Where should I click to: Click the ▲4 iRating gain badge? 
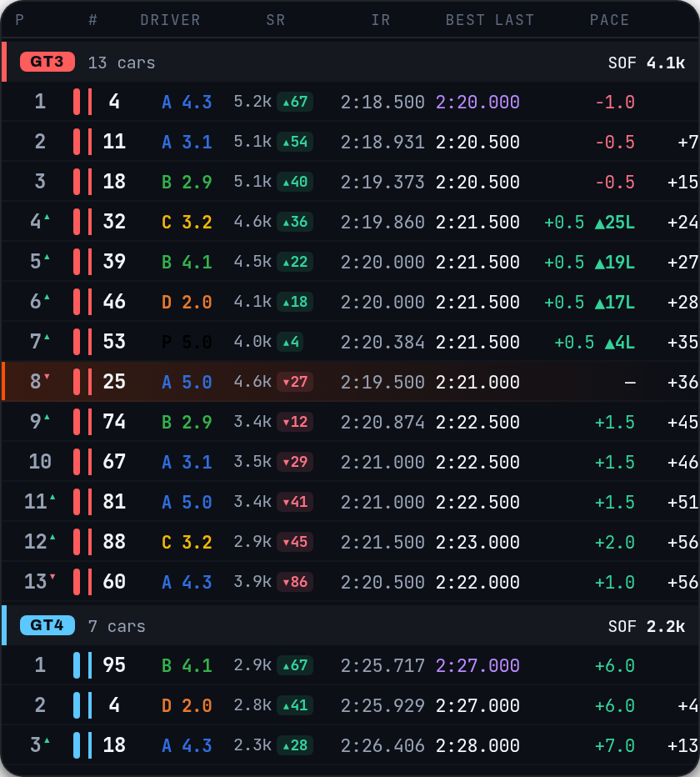(x=290, y=342)
